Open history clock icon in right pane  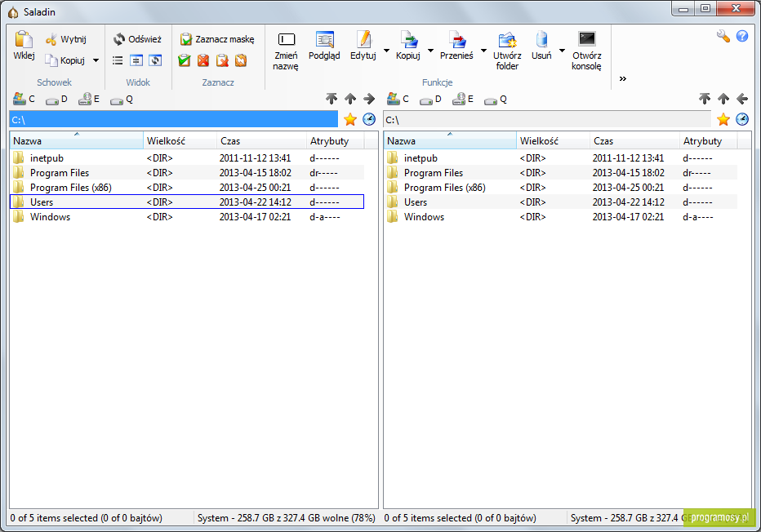coord(742,119)
